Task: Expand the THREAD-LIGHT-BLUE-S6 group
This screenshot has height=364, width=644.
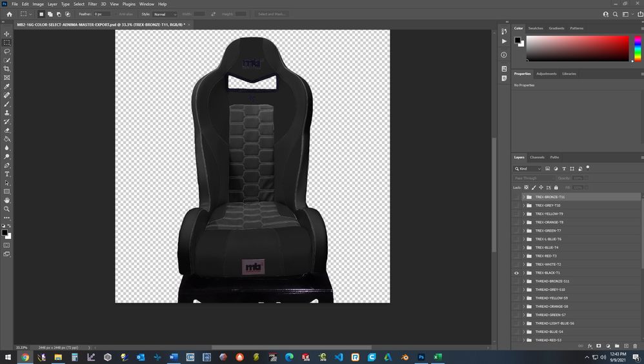Action: [x=524, y=323]
